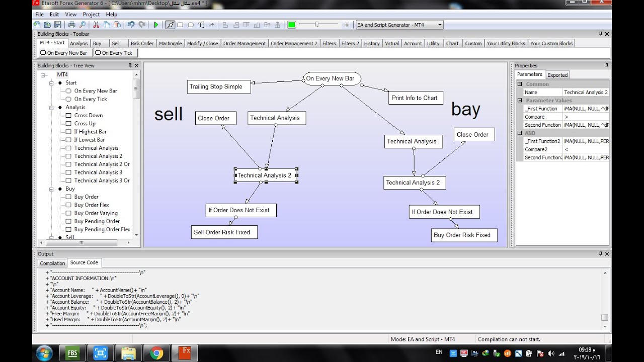Select Cross Down in tree view

click(x=89, y=115)
